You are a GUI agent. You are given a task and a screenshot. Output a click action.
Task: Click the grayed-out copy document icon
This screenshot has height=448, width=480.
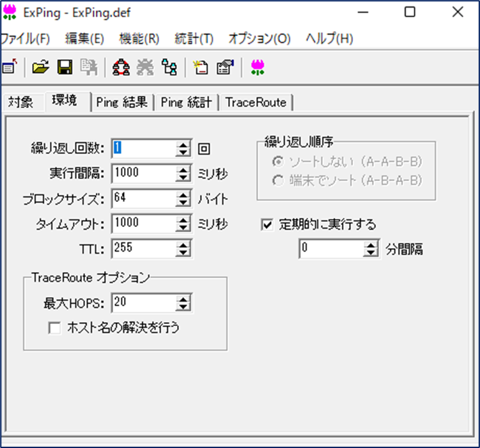tap(89, 66)
